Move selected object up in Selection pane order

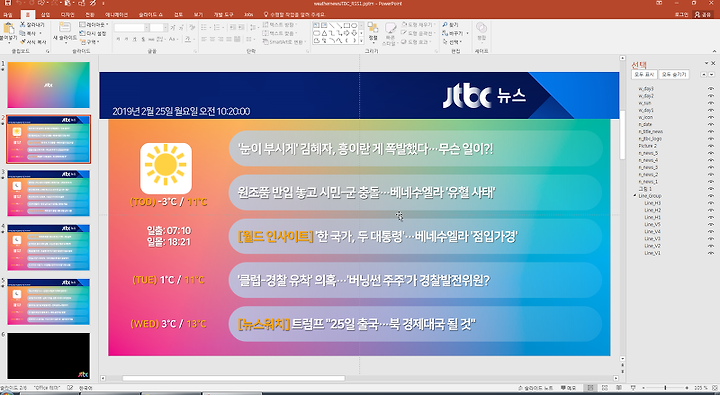703,74
